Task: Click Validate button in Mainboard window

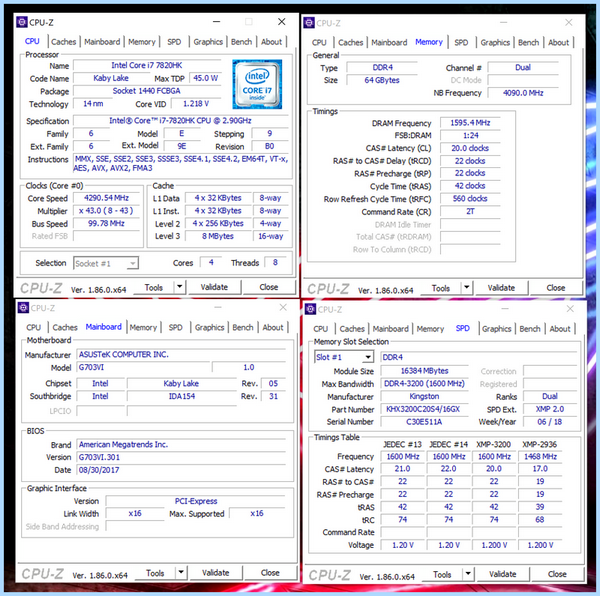Action: [216, 573]
